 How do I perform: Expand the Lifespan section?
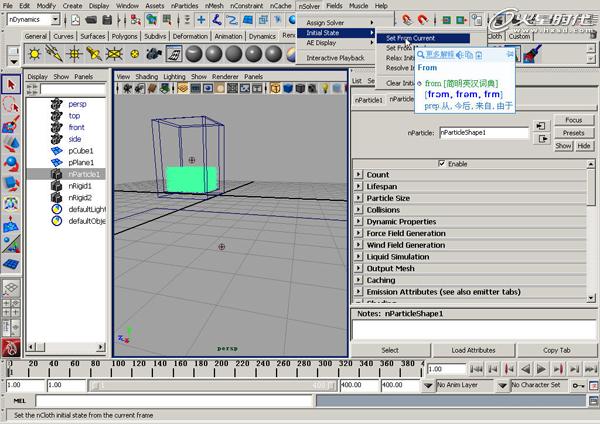pyautogui.click(x=358, y=186)
